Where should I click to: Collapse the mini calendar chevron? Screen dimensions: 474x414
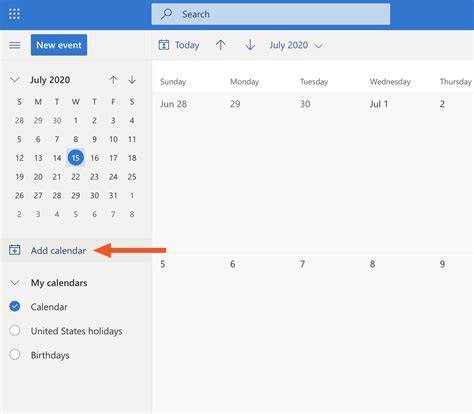(15, 80)
